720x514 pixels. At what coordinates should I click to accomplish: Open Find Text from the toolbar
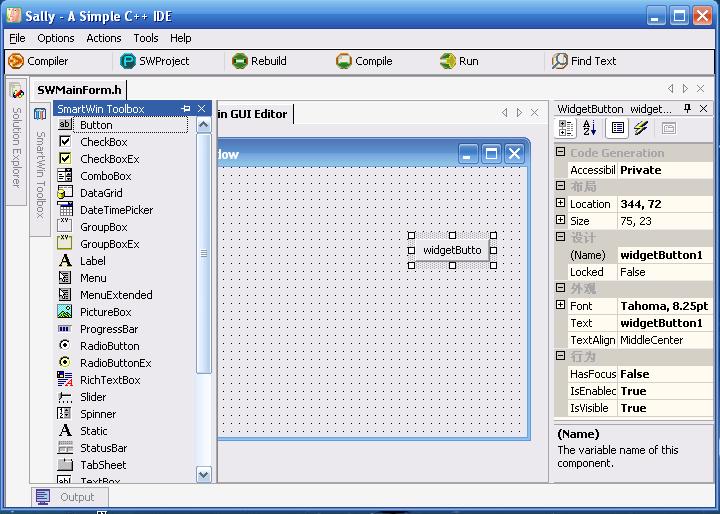click(584, 61)
